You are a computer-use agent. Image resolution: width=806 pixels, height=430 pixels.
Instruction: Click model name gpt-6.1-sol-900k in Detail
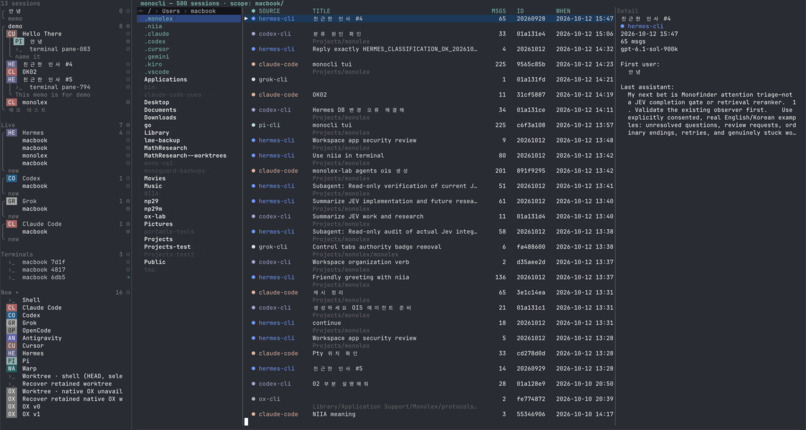[649, 49]
